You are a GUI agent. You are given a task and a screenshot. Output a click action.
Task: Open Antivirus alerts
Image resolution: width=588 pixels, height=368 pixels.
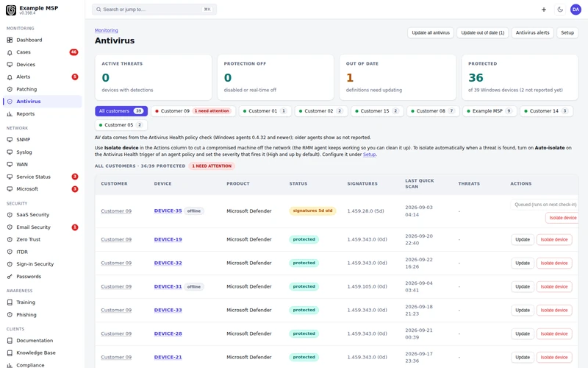coord(532,32)
